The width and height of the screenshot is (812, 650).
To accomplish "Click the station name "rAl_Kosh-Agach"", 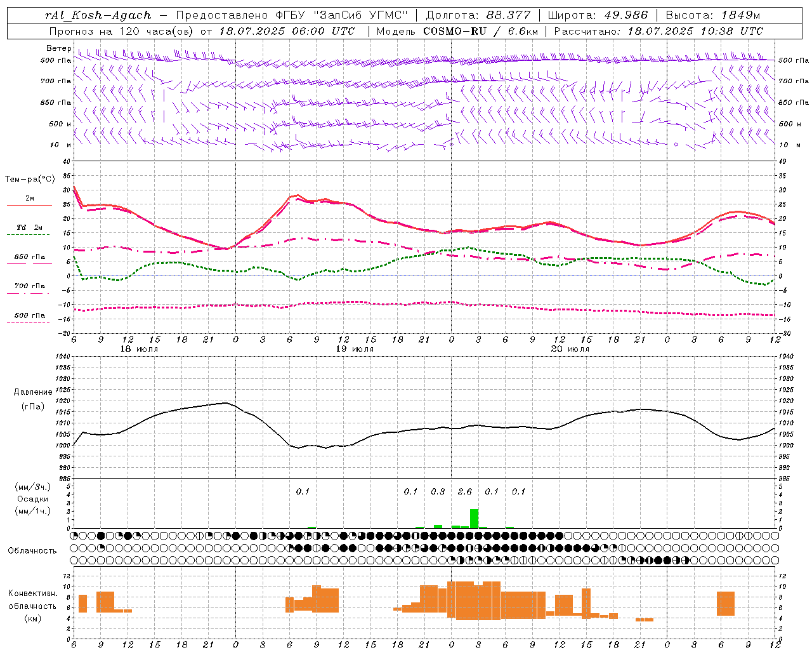I will pos(98,15).
